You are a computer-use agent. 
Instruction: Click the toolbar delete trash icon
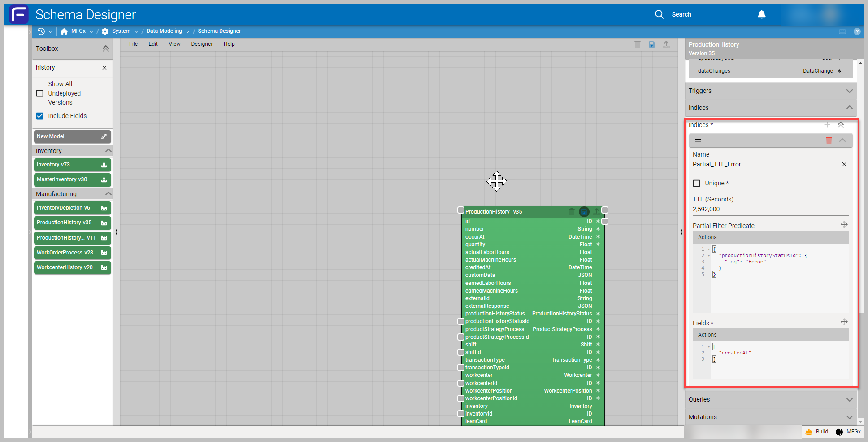pyautogui.click(x=637, y=44)
